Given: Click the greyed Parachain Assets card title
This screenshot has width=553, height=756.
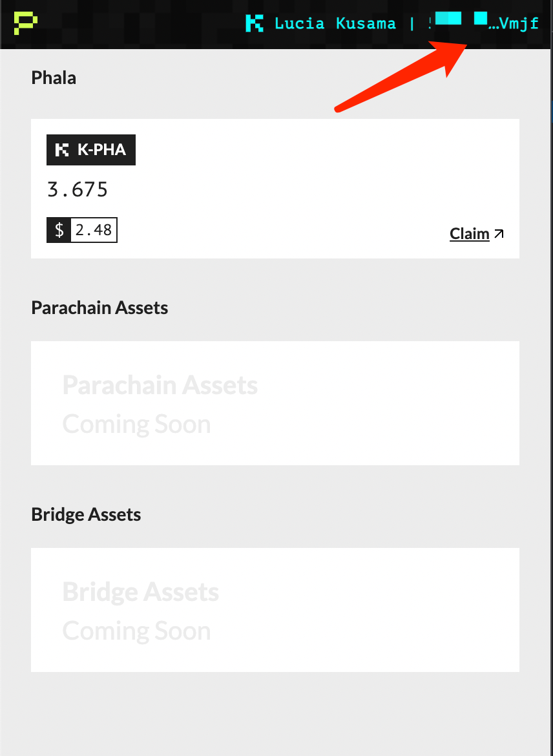Looking at the screenshot, I should (x=160, y=386).
